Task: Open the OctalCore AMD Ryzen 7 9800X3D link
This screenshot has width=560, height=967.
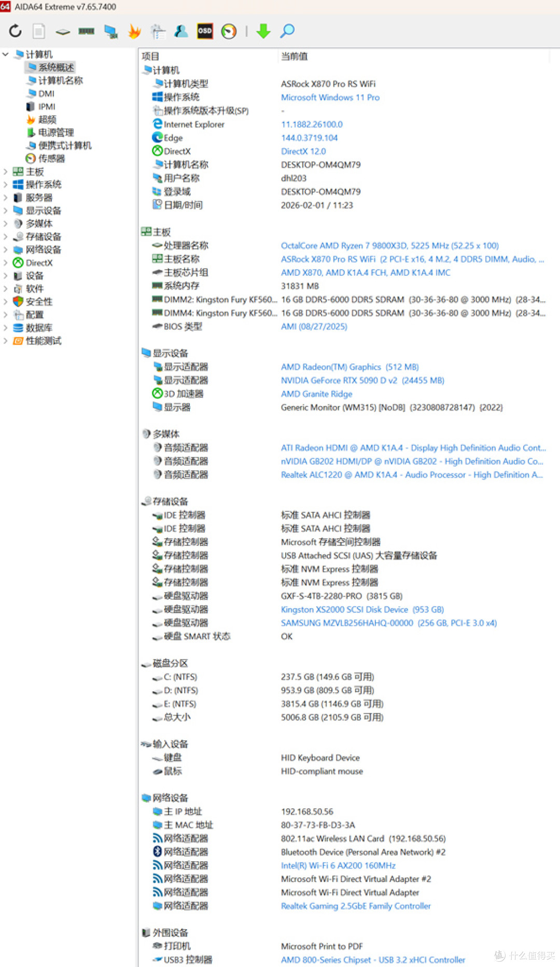Action: pyautogui.click(x=390, y=245)
